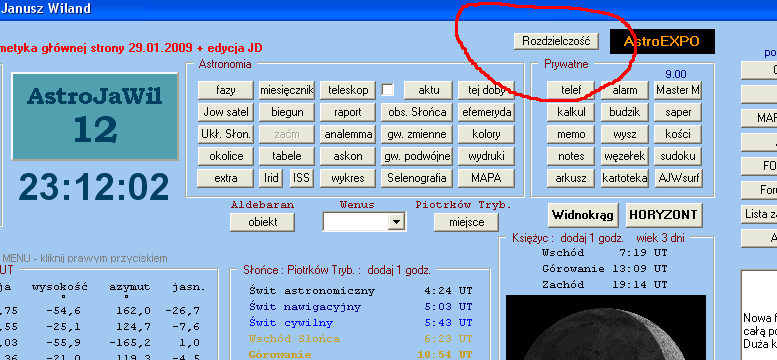
Task: Click the budzik button
Action: pyautogui.click(x=624, y=112)
